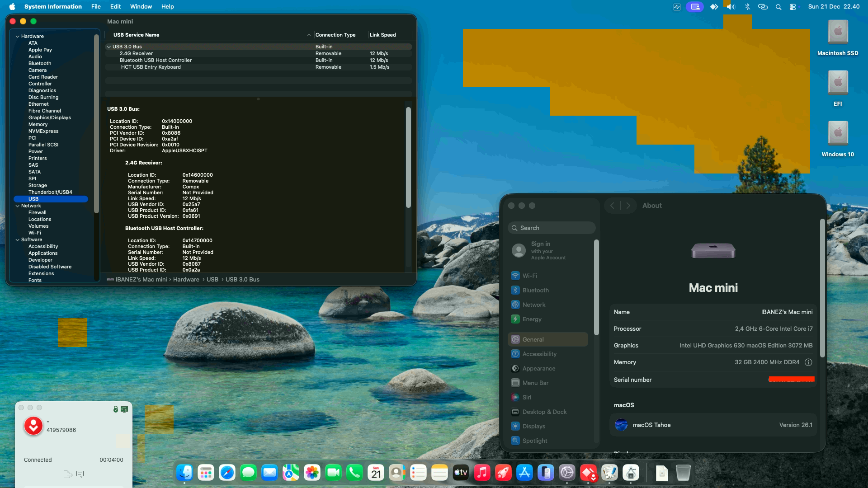The image size is (868, 488).
Task: Open the Window menu
Action: tap(141, 7)
